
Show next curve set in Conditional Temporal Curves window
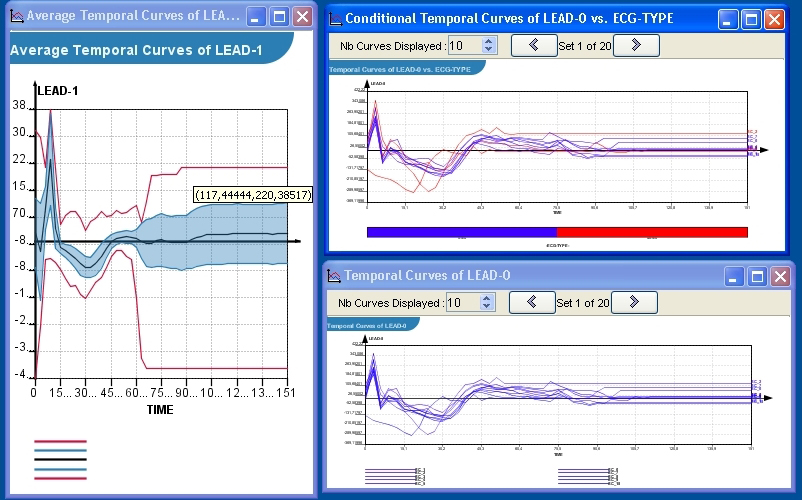(x=636, y=46)
